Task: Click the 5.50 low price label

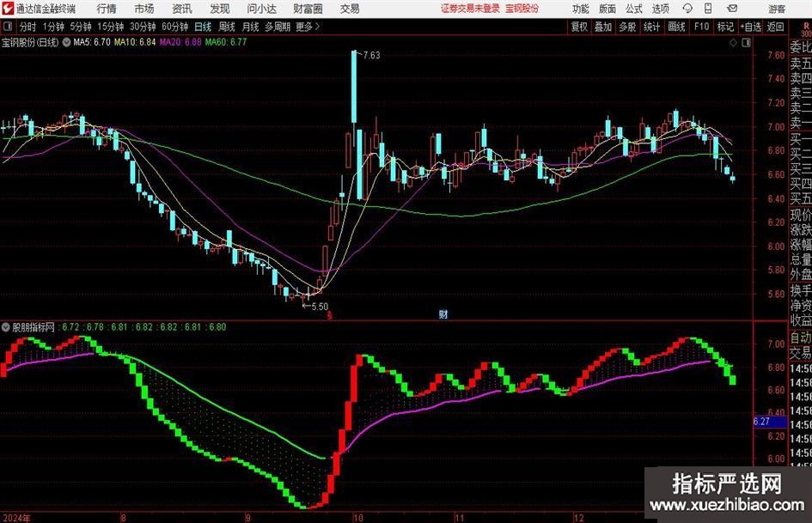Action: [x=320, y=307]
